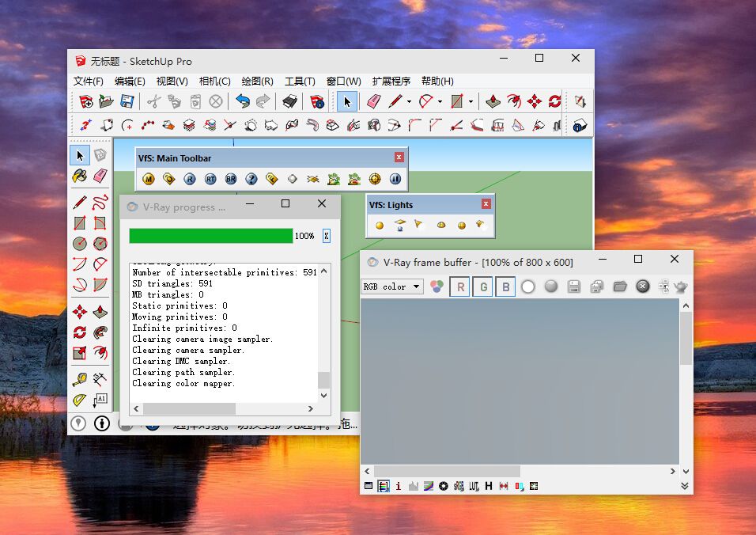The width and height of the screenshot is (756, 535).
Task: Start render with the R icon
Action: point(190,179)
